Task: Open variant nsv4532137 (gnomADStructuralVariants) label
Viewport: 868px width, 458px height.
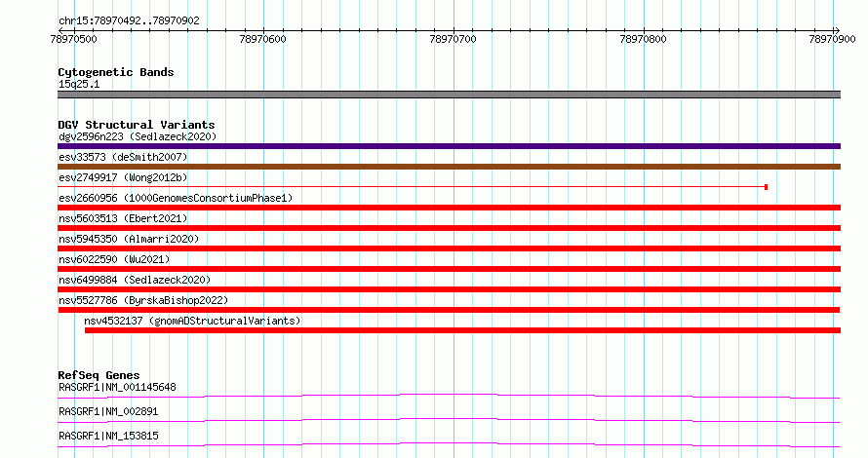Action: 192,321
